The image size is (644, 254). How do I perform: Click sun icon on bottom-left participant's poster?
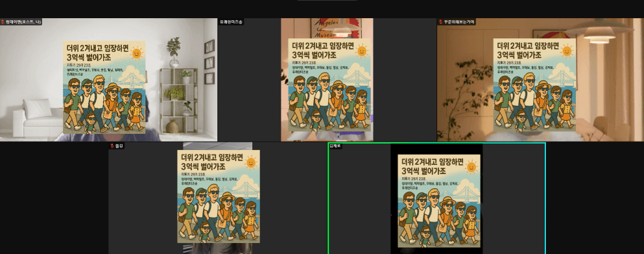click(250, 162)
